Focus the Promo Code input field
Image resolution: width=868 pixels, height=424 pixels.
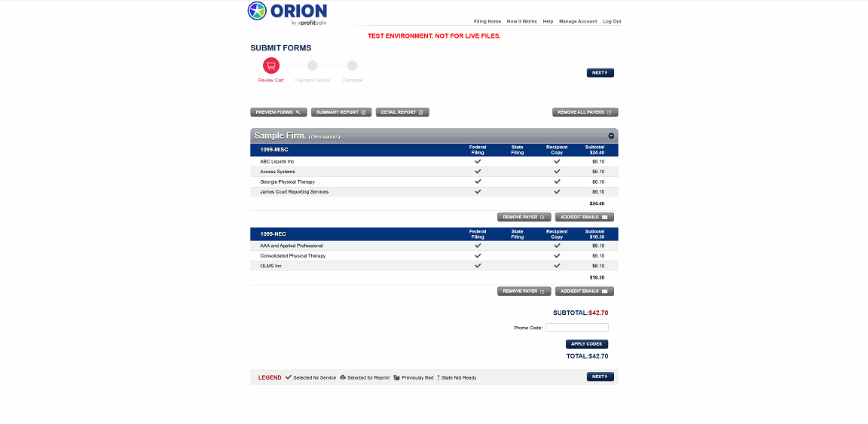577,328
